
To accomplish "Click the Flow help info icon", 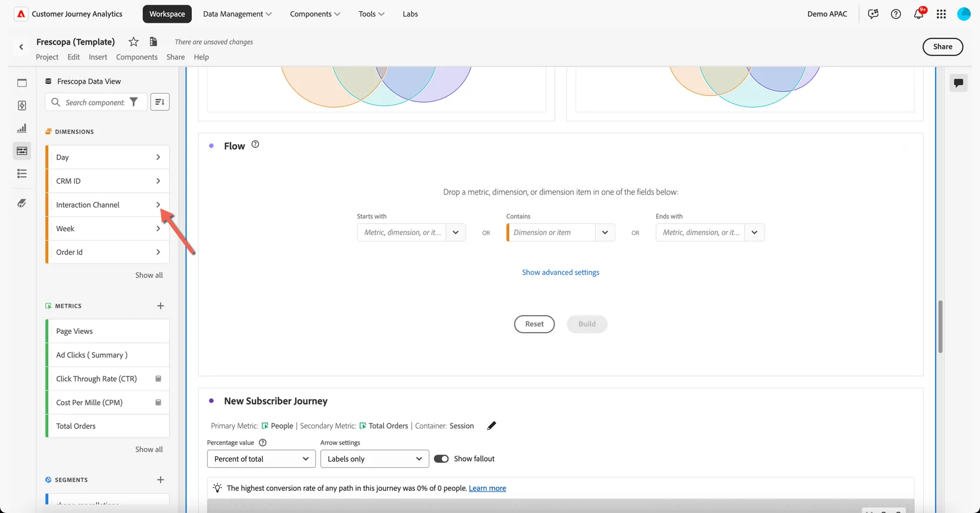I will tap(255, 145).
